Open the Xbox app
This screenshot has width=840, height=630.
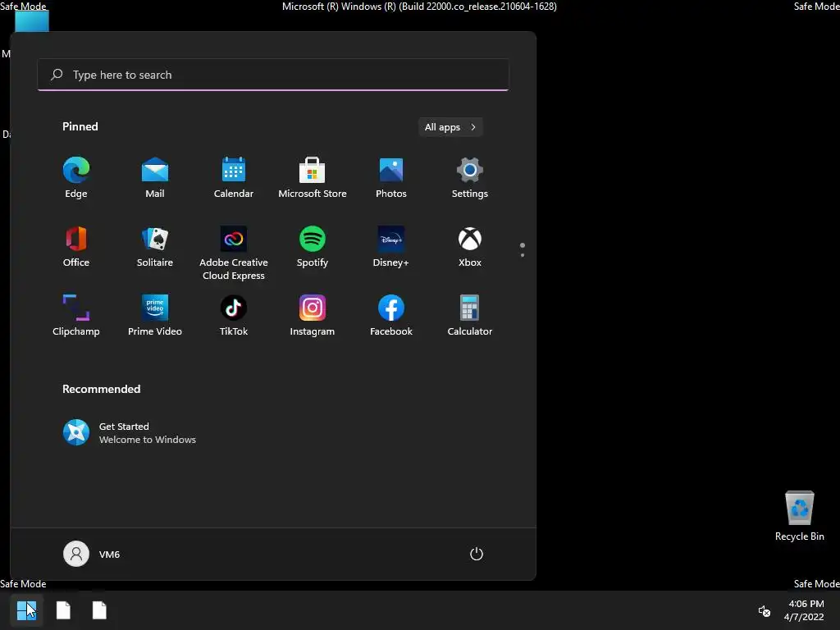tap(470, 247)
